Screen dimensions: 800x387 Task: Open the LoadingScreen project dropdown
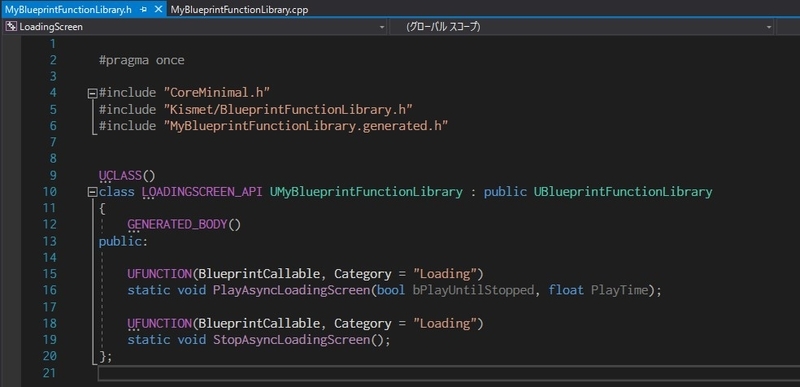381,27
